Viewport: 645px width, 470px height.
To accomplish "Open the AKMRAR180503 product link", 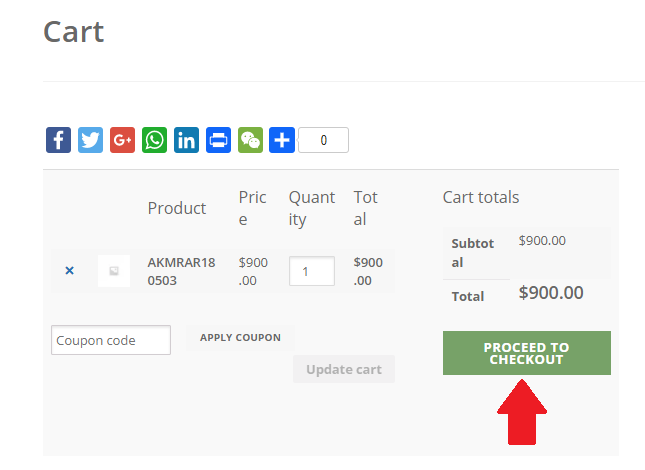I will point(181,271).
